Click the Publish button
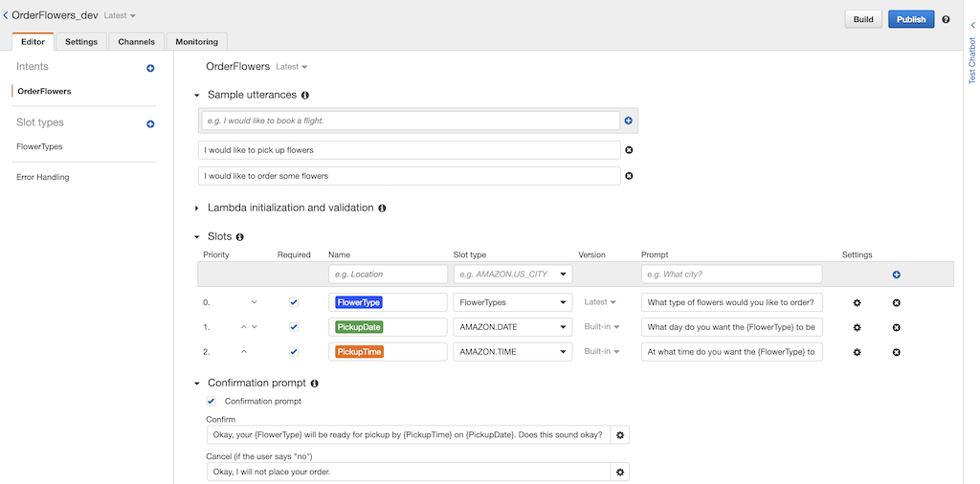Image resolution: width=980 pixels, height=484 pixels. 911,19
